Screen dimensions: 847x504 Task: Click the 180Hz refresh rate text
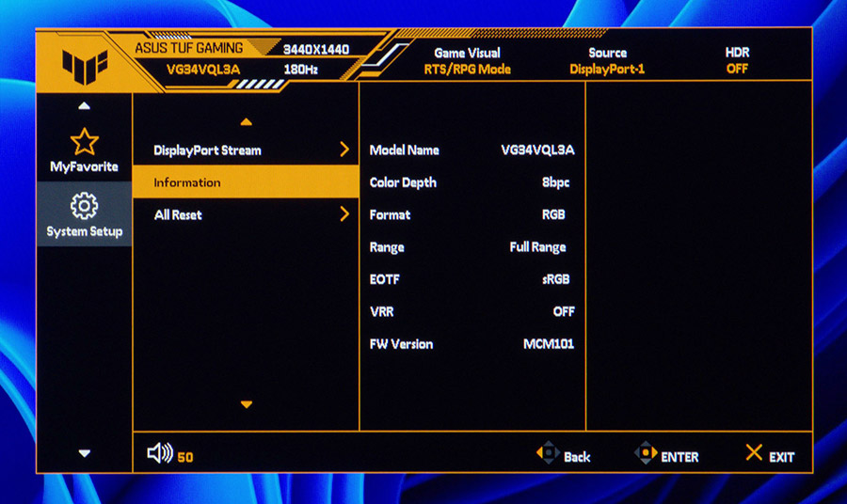(300, 69)
